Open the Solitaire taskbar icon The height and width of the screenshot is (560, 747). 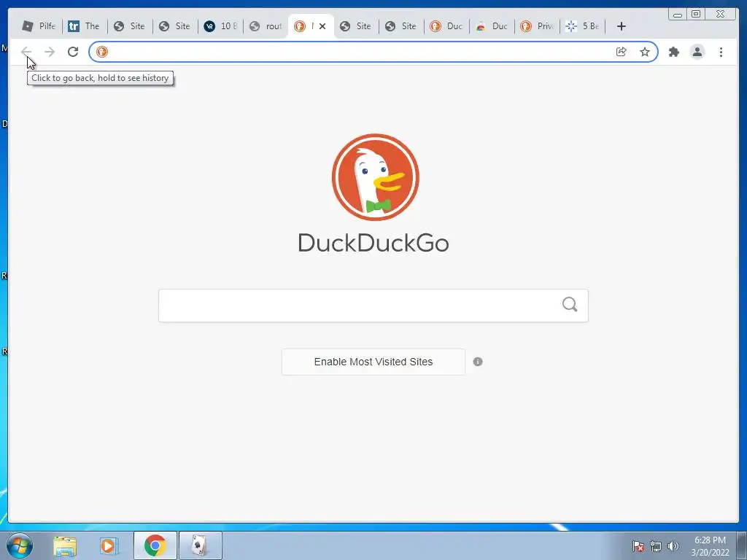click(x=200, y=545)
